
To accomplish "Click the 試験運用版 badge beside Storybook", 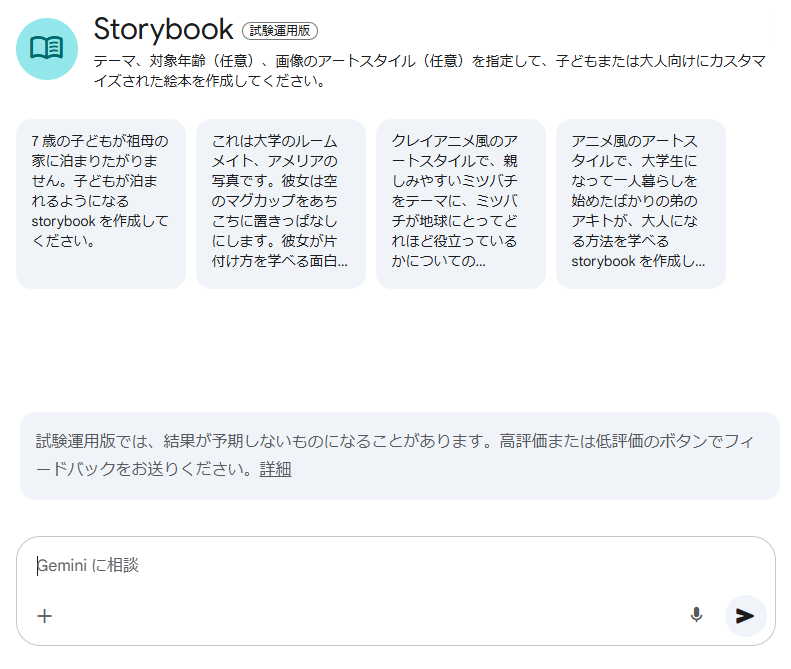I will 280,31.
